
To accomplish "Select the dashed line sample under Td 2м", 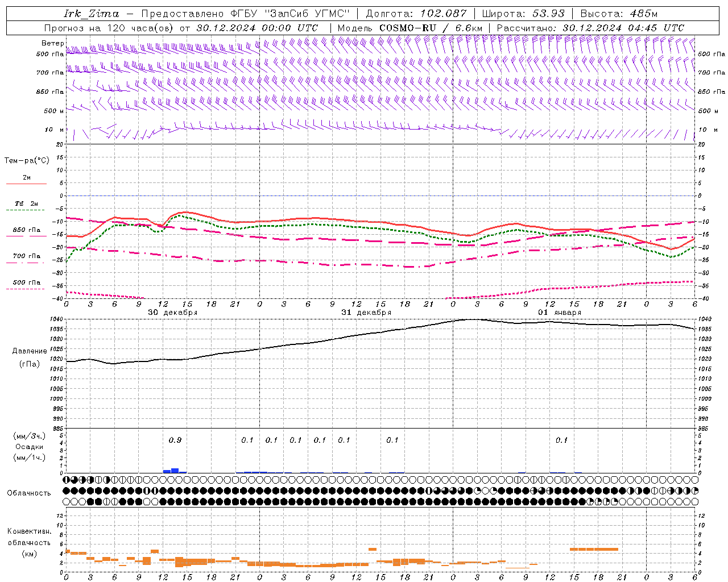I will (26, 210).
